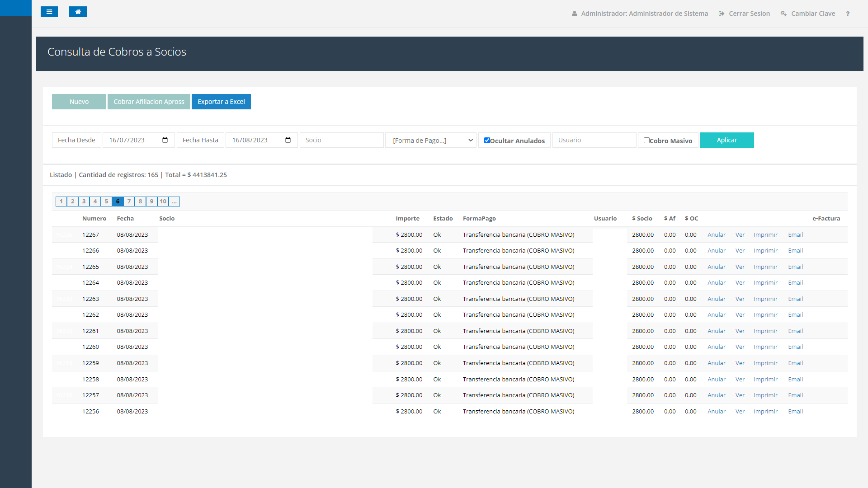
Task: Toggle the sidebar hamburger menu
Action: (x=49, y=12)
